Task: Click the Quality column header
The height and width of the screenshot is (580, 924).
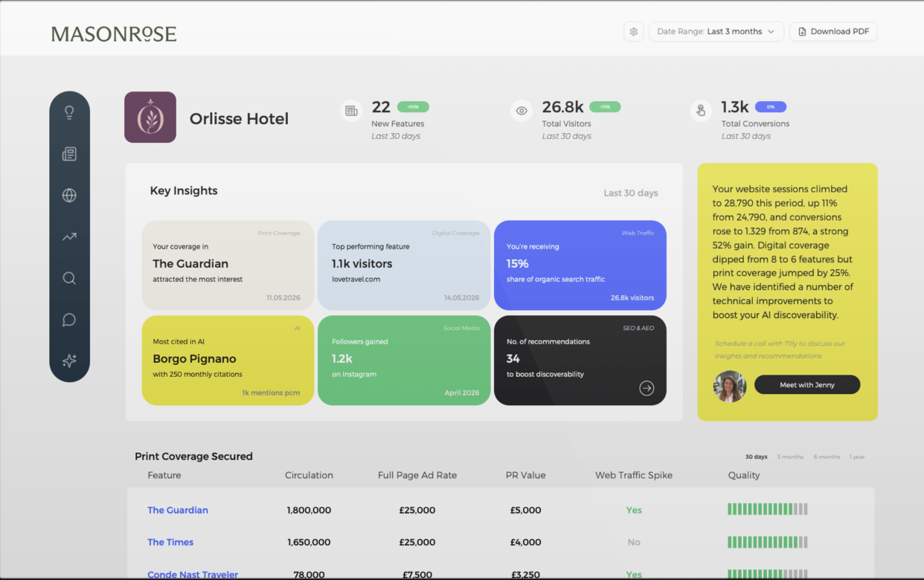Action: coord(744,475)
